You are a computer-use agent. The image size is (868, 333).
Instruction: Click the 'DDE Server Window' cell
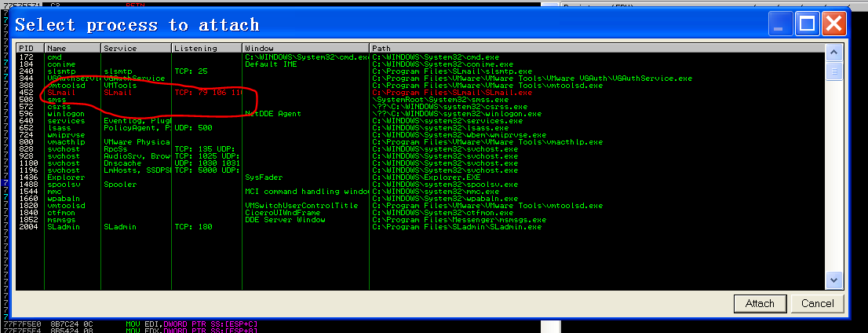(285, 220)
